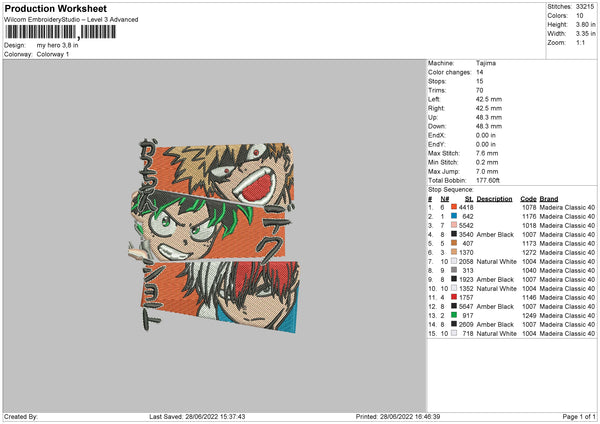Click the red swatch in stop row 11
Screen dimensions: 600x424
point(454,297)
